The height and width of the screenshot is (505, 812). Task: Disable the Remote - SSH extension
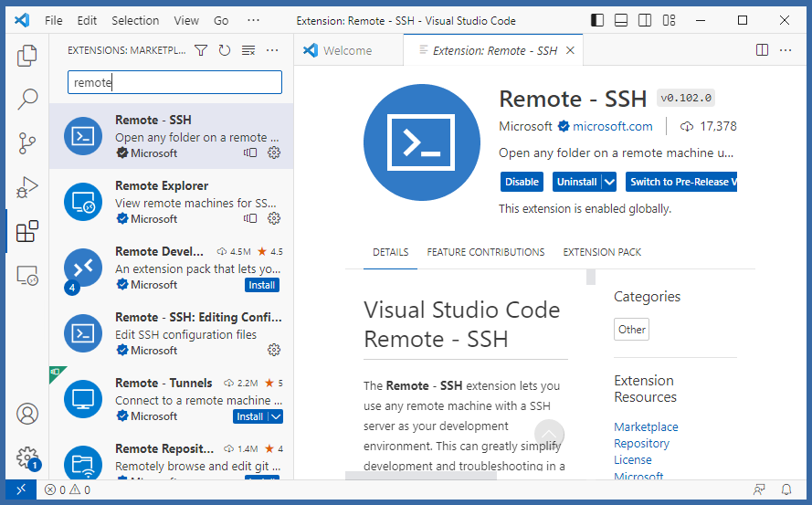522,182
